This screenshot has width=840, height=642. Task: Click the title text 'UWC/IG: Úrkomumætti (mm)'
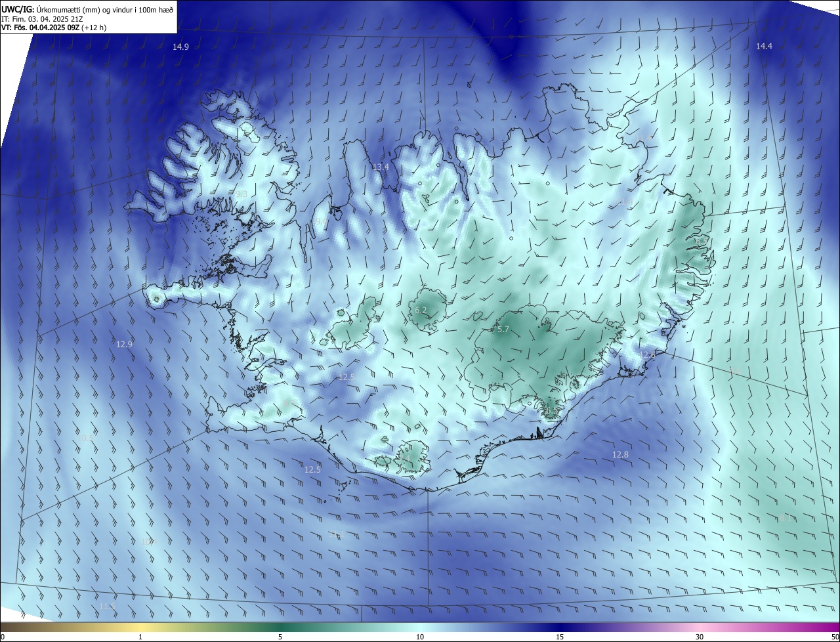(x=50, y=9)
